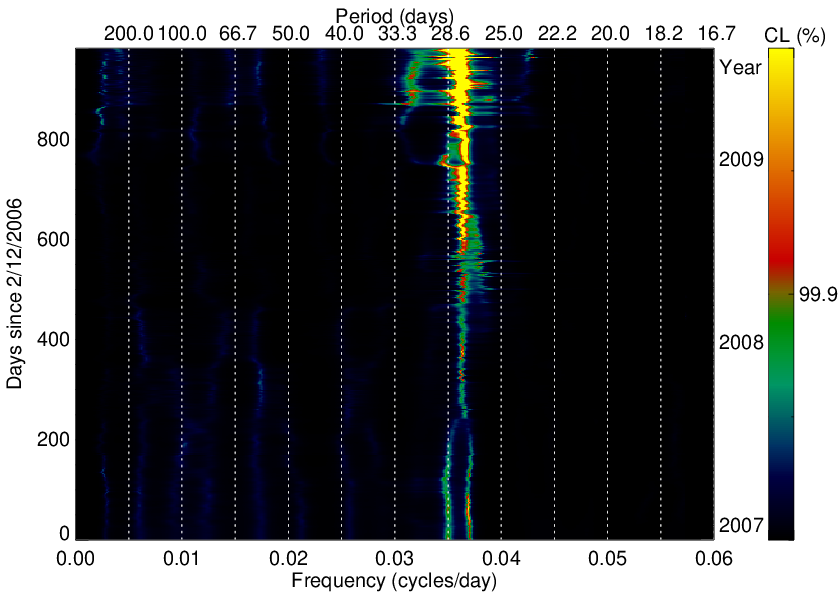Screen dimensions: 840x600
Task: Click the 0.06 frequency tick label
Action: coord(714,558)
